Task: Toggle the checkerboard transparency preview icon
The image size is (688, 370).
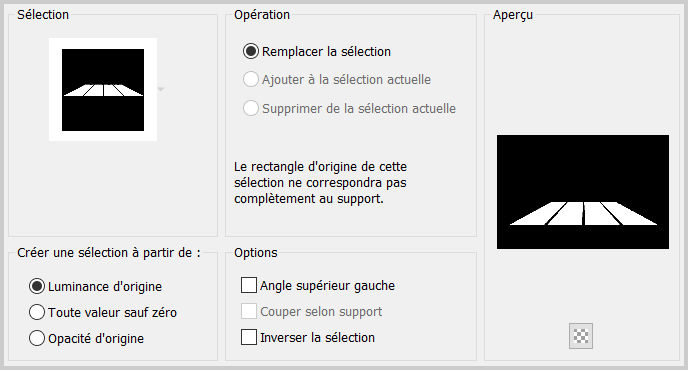Action: point(580,336)
